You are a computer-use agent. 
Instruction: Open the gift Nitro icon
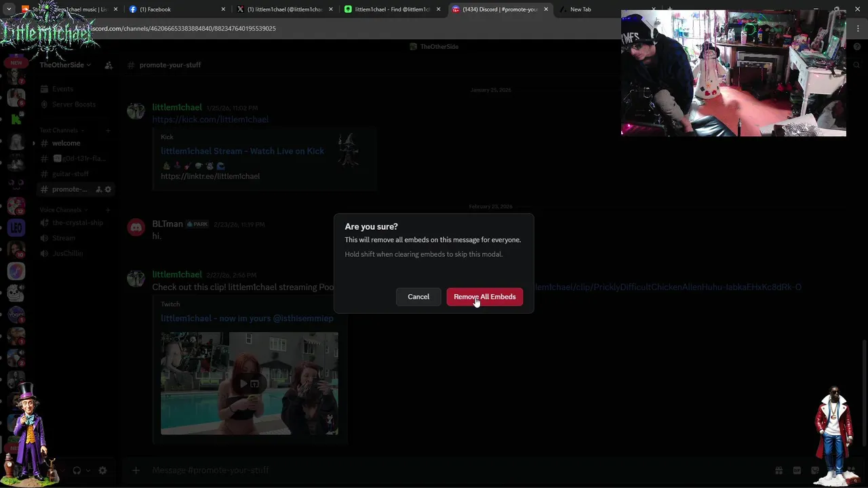tap(778, 470)
